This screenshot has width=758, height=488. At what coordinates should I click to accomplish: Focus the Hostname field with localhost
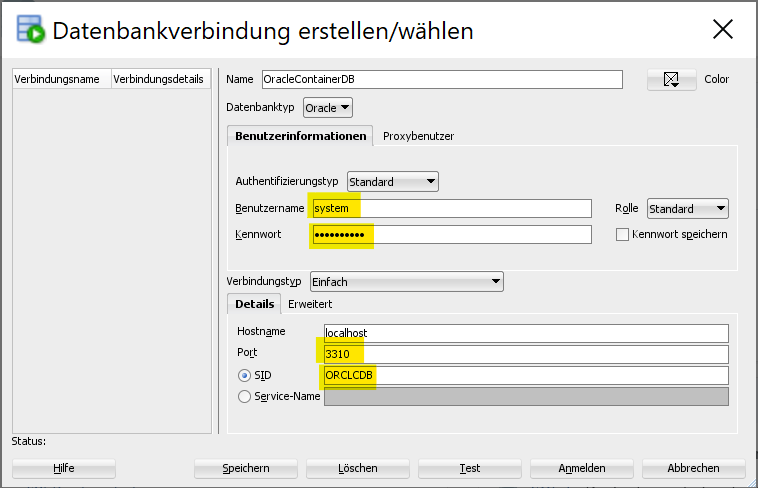tap(526, 333)
